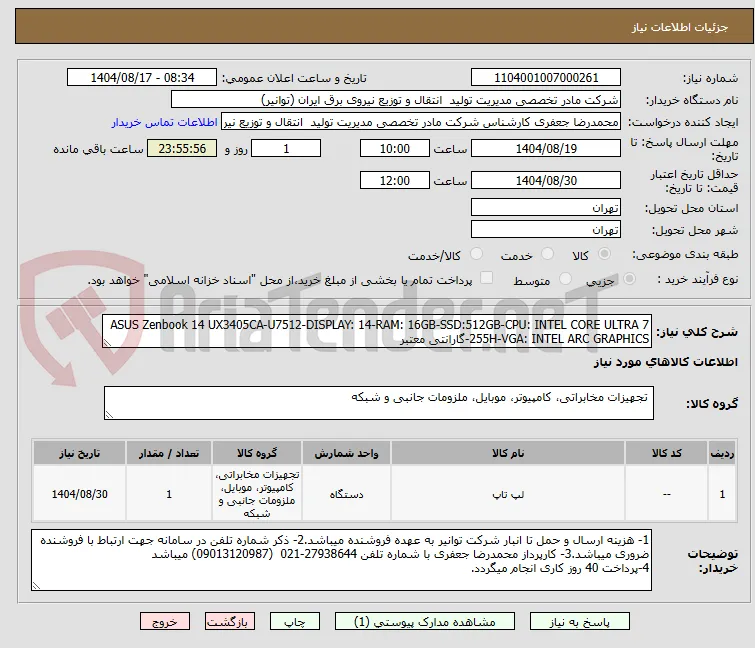This screenshot has width=755, height=648.
Task: Click the response deadline date 1404/08/19
Action: pyautogui.click(x=546, y=148)
